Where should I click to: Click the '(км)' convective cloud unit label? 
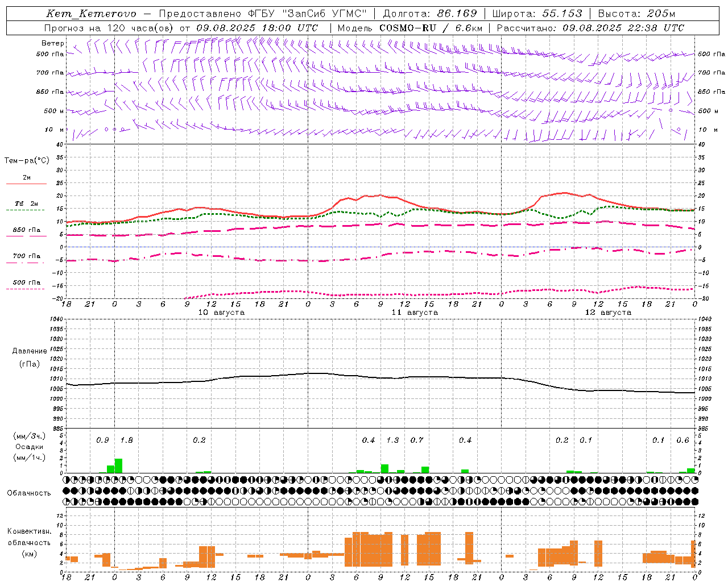pos(30,554)
